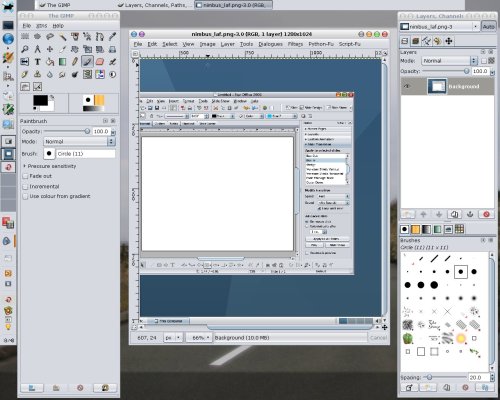Select the Flip tool
The width and height of the screenshot is (500, 400).
[25, 62]
